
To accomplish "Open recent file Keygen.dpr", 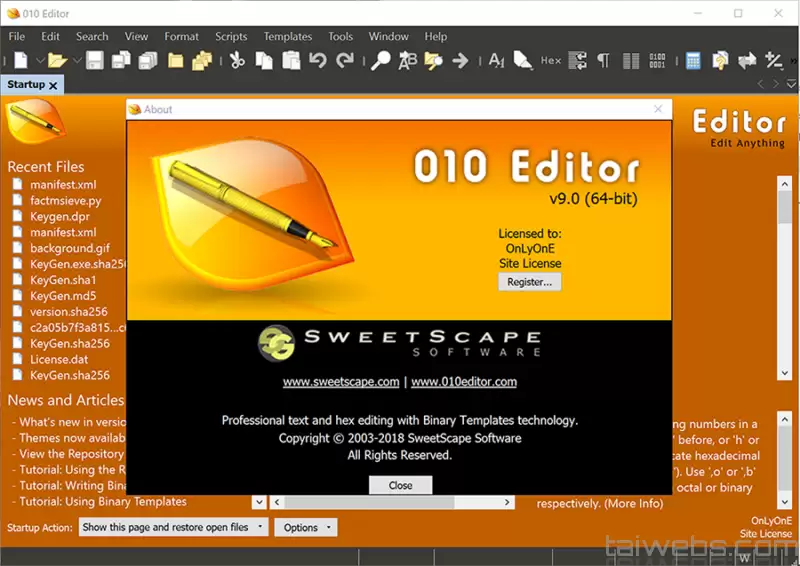I will click(x=60, y=216).
